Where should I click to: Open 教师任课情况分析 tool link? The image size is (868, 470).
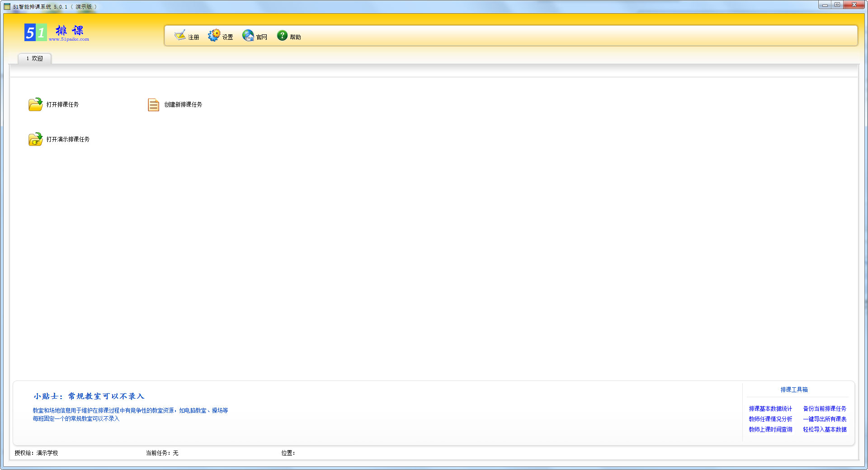(770, 419)
